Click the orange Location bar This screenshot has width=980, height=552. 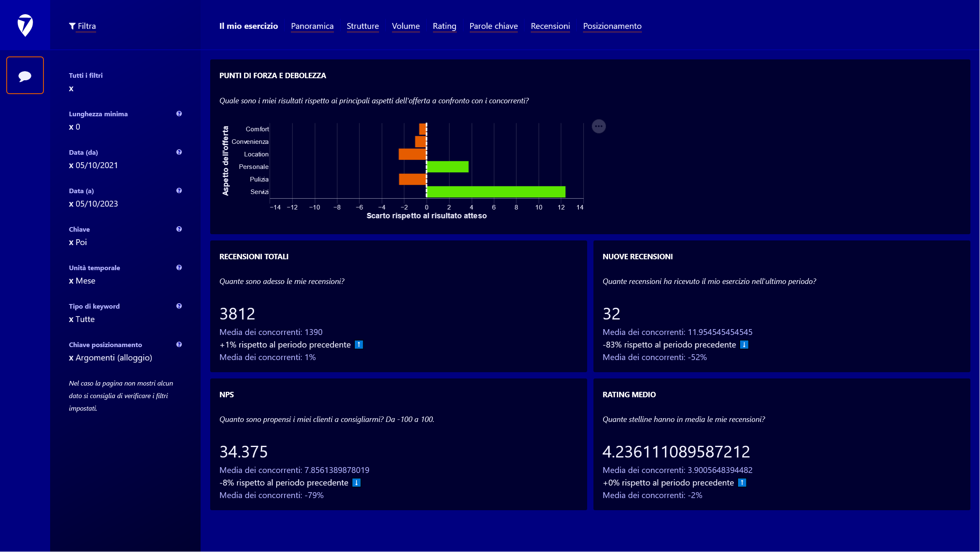tap(412, 154)
